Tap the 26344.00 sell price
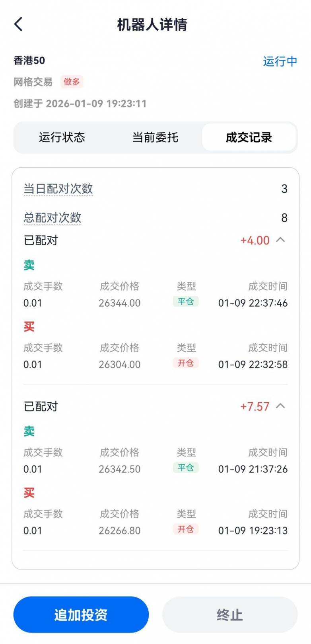 pyautogui.click(x=120, y=303)
